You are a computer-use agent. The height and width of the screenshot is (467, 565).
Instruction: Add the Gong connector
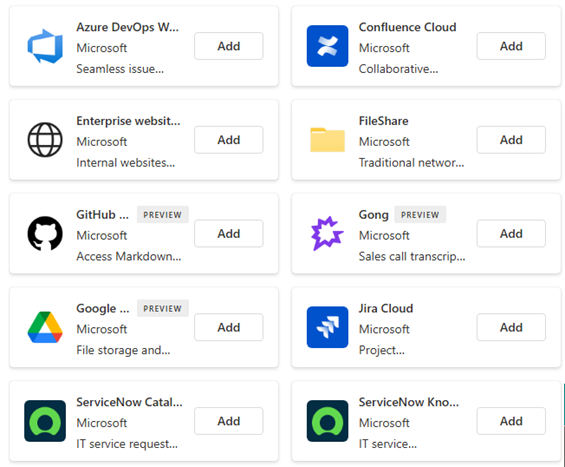point(511,234)
